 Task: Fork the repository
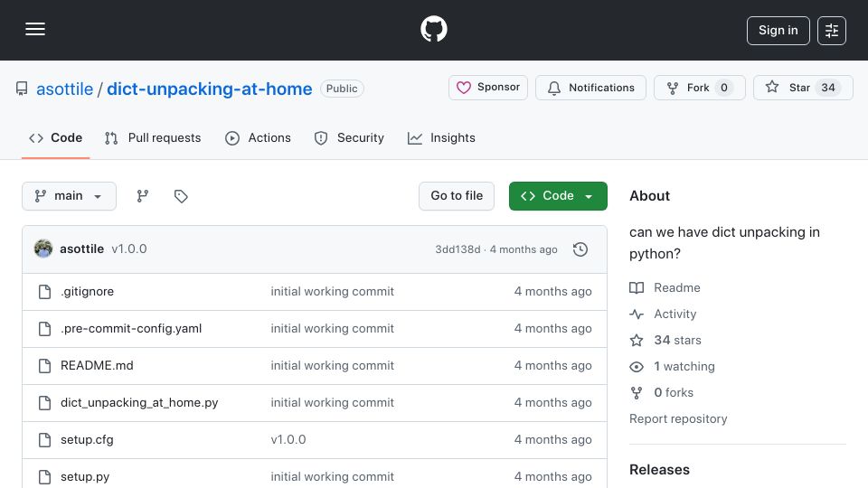click(700, 88)
